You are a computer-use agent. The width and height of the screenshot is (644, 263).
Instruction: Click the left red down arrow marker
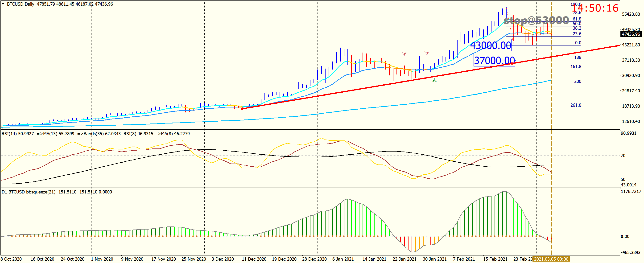point(404,54)
